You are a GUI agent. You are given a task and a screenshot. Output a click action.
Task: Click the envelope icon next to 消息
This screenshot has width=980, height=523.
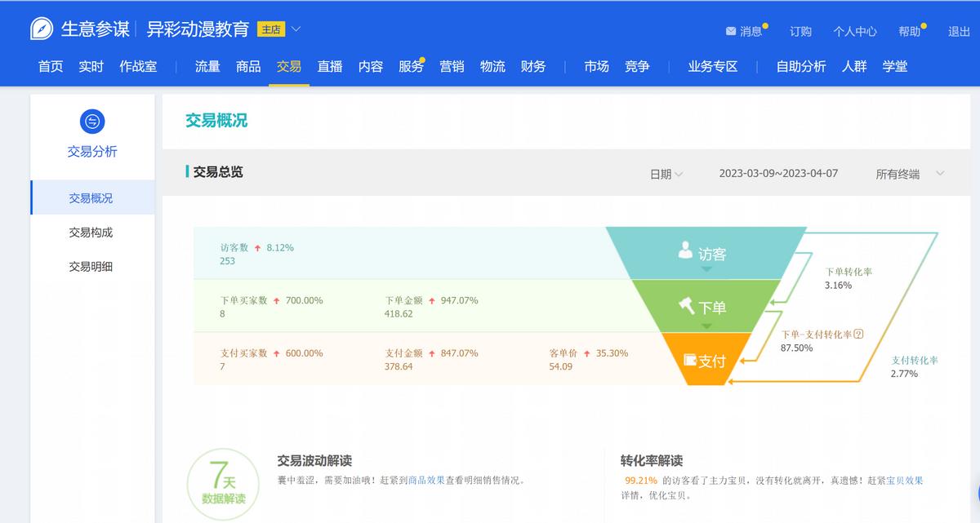[x=731, y=32]
